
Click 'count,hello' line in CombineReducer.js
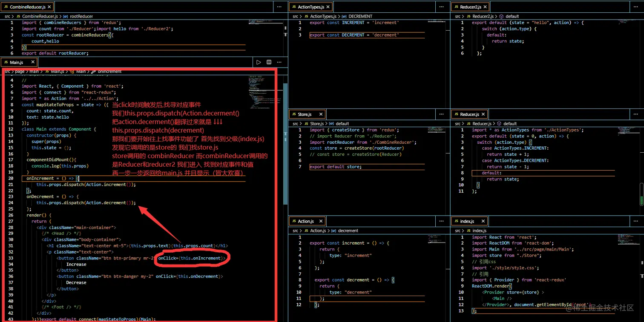45,41
